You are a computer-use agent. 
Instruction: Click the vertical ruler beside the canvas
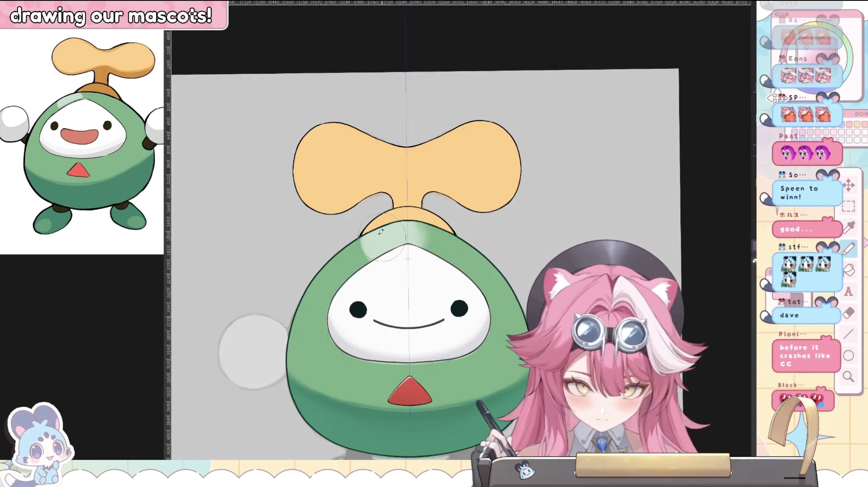[168, 236]
